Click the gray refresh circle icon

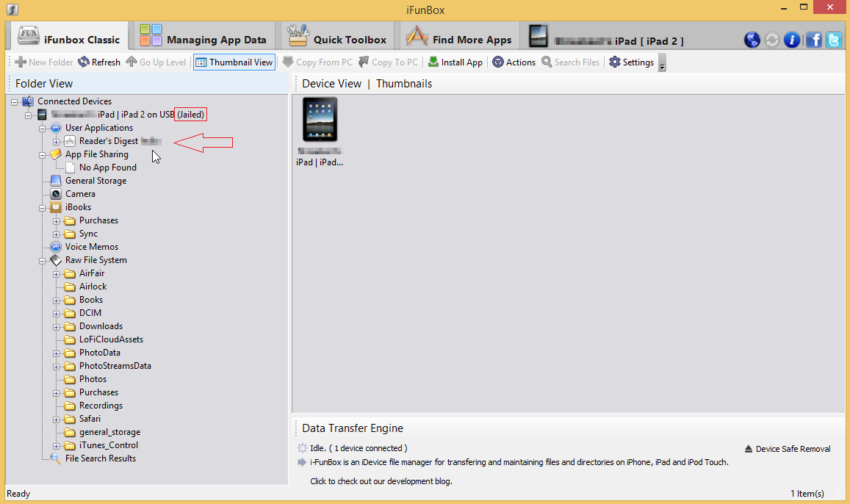click(x=772, y=40)
